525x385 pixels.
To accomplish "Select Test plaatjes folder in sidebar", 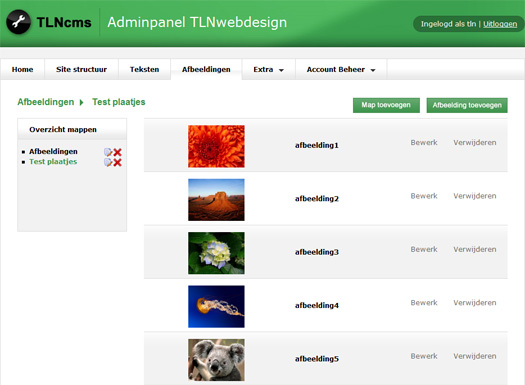I will 53,162.
